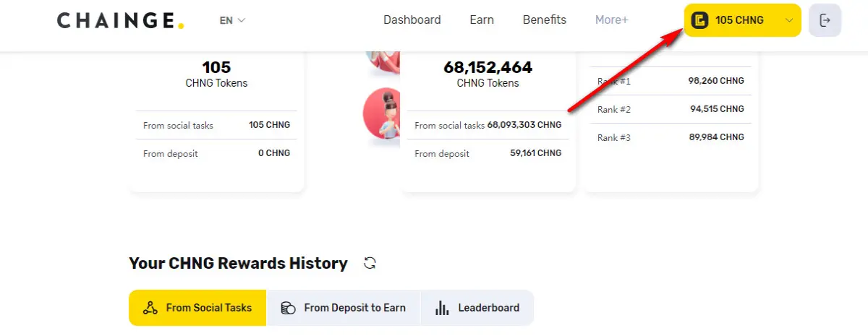The width and height of the screenshot is (868, 336).
Task: Expand the More+ menu
Action: pyautogui.click(x=612, y=20)
